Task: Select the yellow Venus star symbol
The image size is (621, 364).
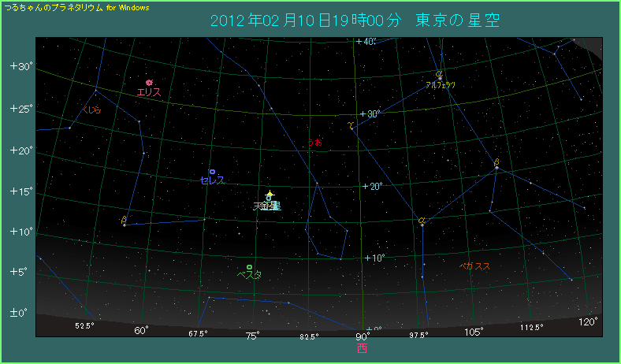Action: coord(270,194)
